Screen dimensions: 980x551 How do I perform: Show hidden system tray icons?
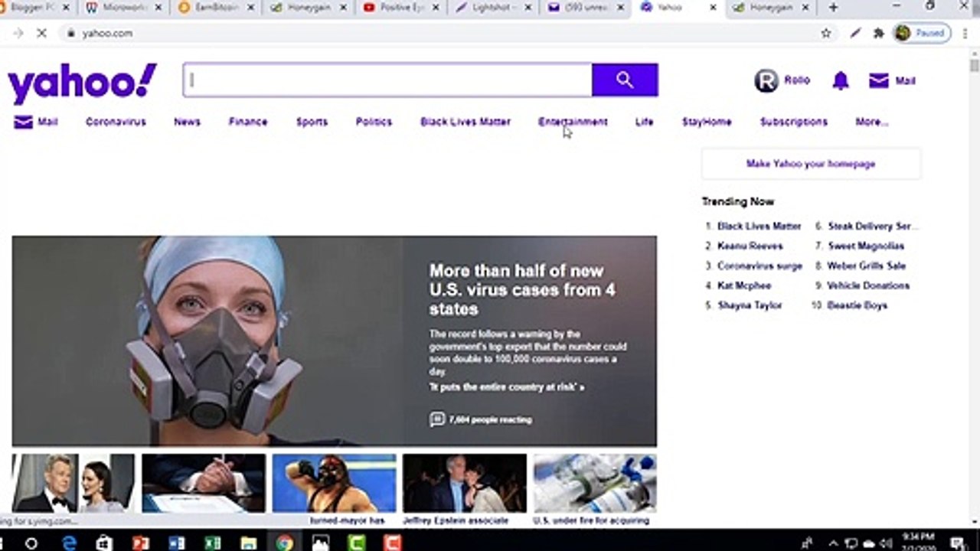(832, 543)
